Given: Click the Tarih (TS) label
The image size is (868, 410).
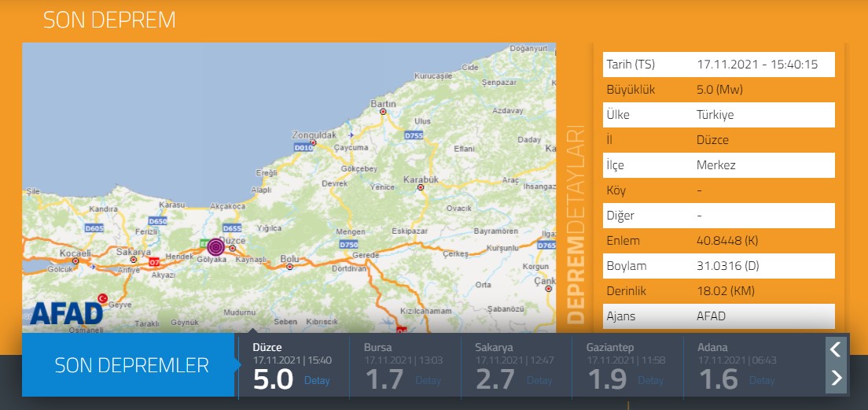Looking at the screenshot, I should point(631,65).
